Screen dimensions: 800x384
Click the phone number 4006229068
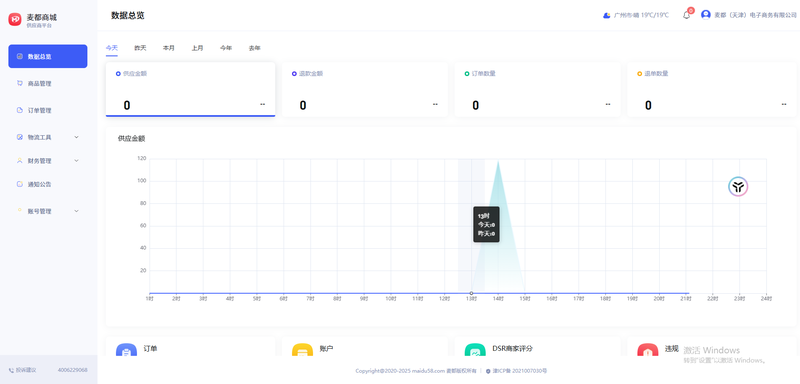(x=72, y=370)
